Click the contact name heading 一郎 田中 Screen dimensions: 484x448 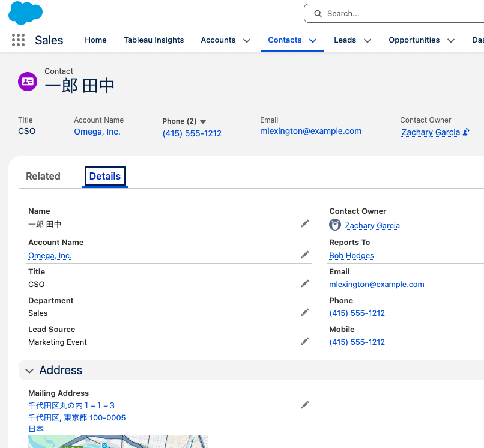coord(80,85)
